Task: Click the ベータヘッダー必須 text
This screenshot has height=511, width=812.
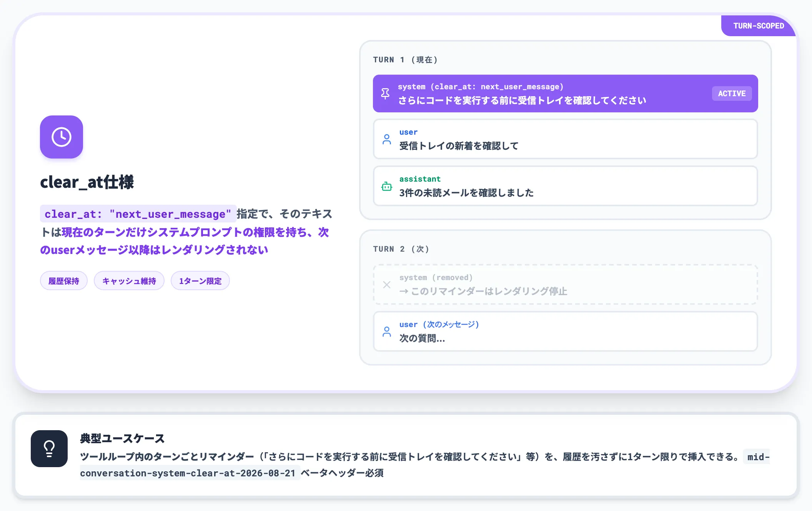Action: [x=342, y=473]
